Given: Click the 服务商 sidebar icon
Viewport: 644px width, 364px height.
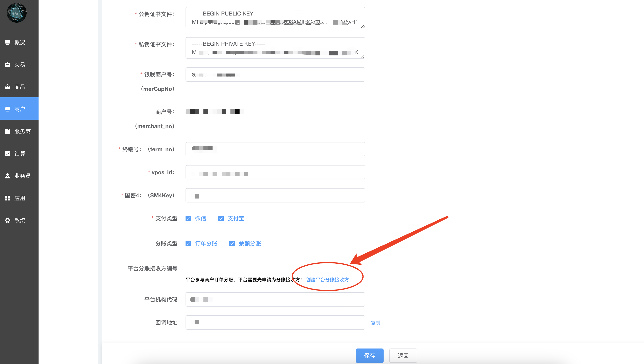Looking at the screenshot, I should click(x=8, y=131).
